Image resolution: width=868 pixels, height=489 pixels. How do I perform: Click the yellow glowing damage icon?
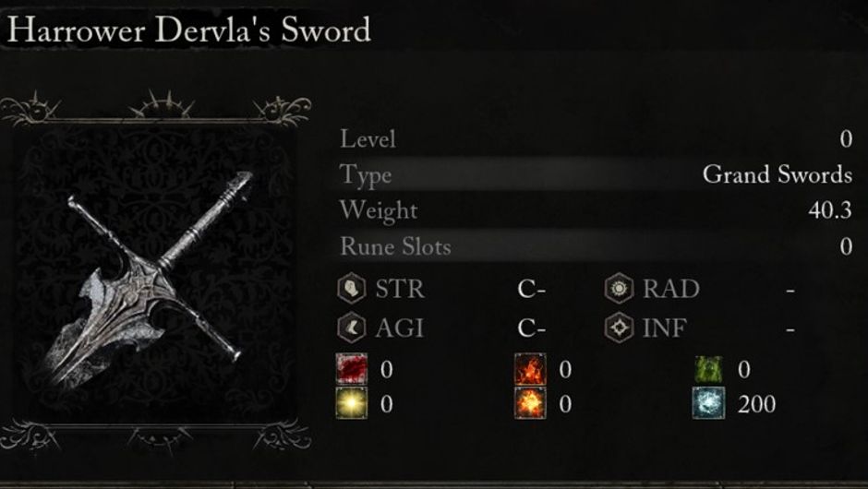point(352,403)
